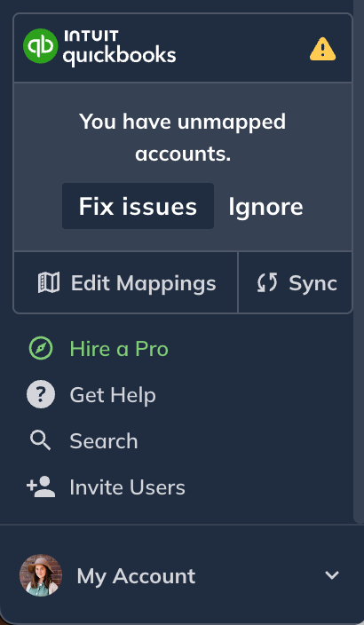Open Search from the sidebar

tap(104, 441)
